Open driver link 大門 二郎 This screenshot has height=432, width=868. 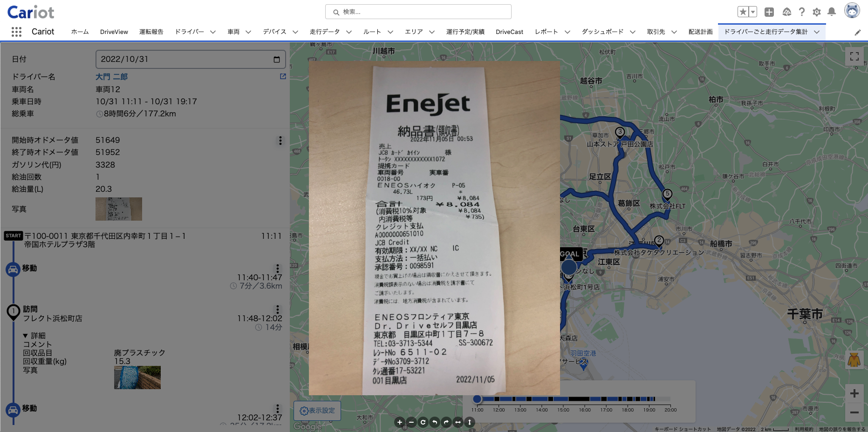111,77
